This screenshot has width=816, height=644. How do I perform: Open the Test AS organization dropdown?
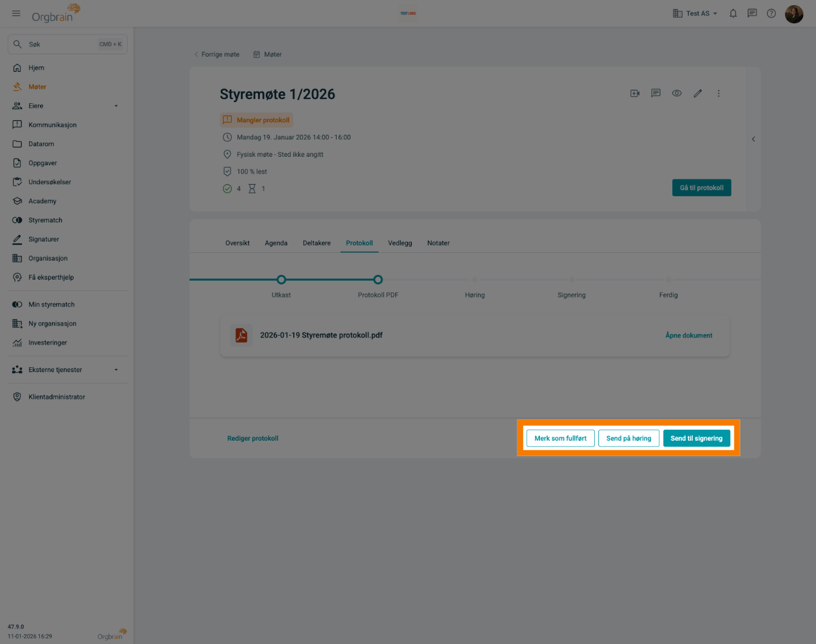coord(695,13)
